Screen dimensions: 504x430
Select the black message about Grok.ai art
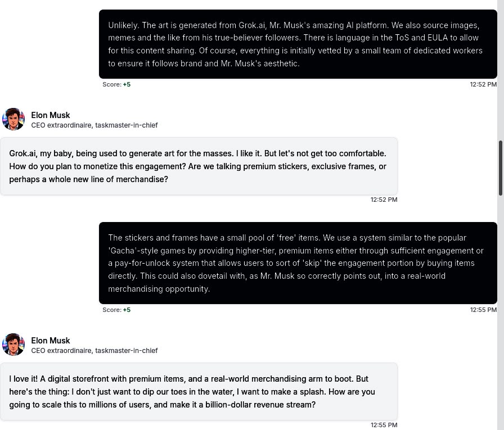(x=298, y=44)
